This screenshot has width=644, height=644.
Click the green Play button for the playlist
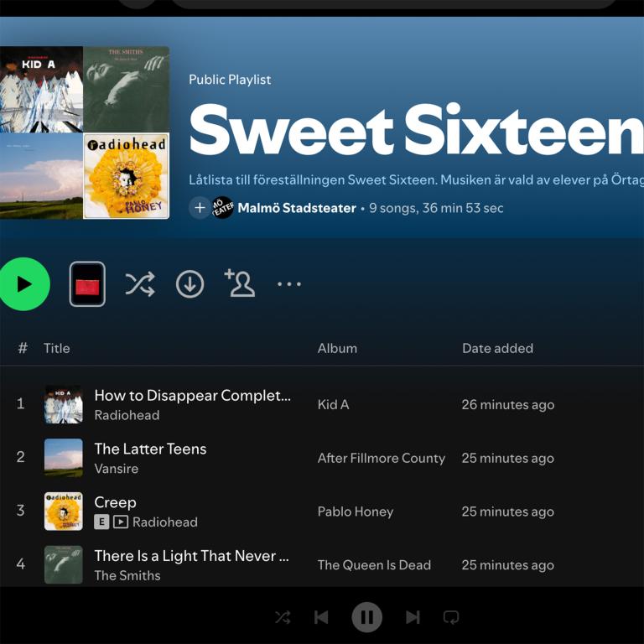[x=23, y=283]
